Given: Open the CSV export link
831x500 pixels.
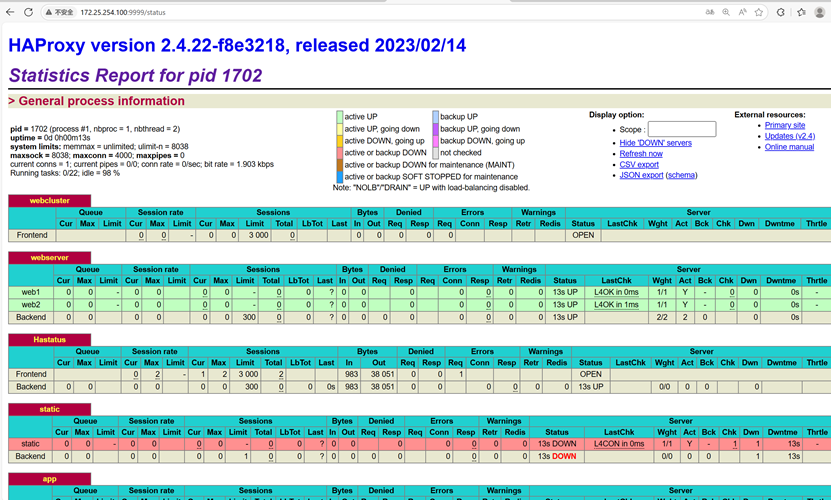Looking at the screenshot, I should click(639, 164).
